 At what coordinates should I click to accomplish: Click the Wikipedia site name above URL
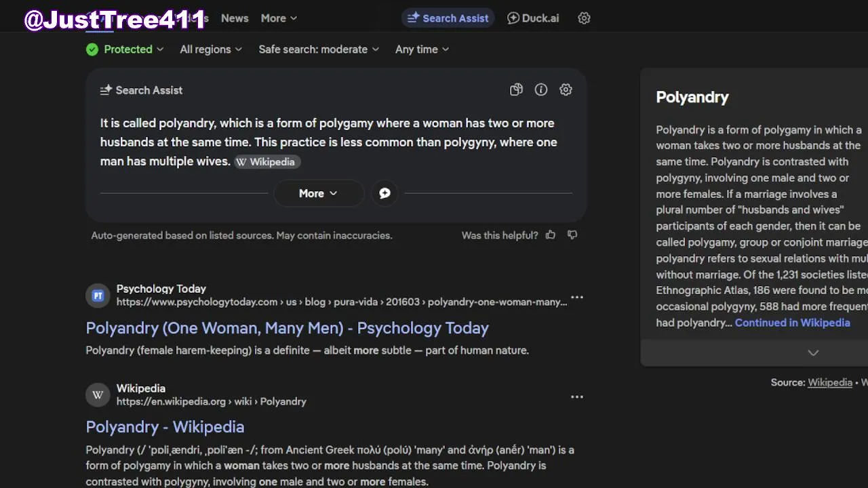pos(141,388)
